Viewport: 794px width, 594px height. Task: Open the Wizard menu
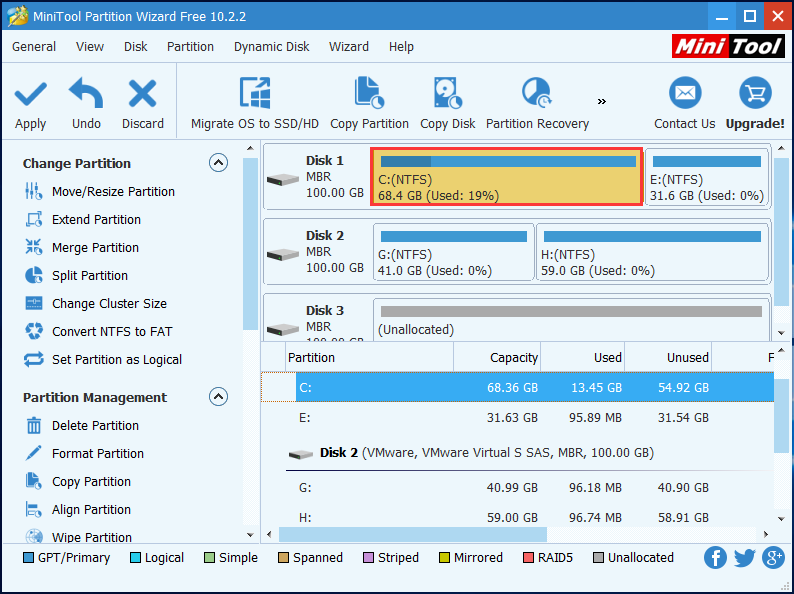[349, 47]
